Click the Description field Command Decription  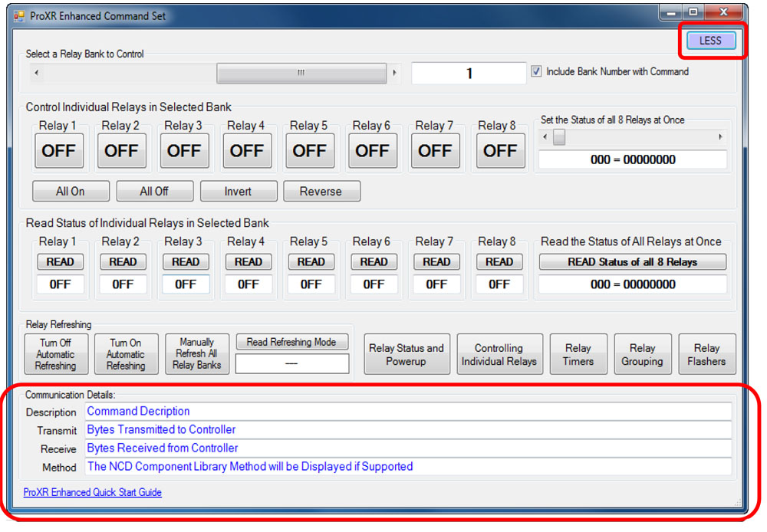pos(409,411)
